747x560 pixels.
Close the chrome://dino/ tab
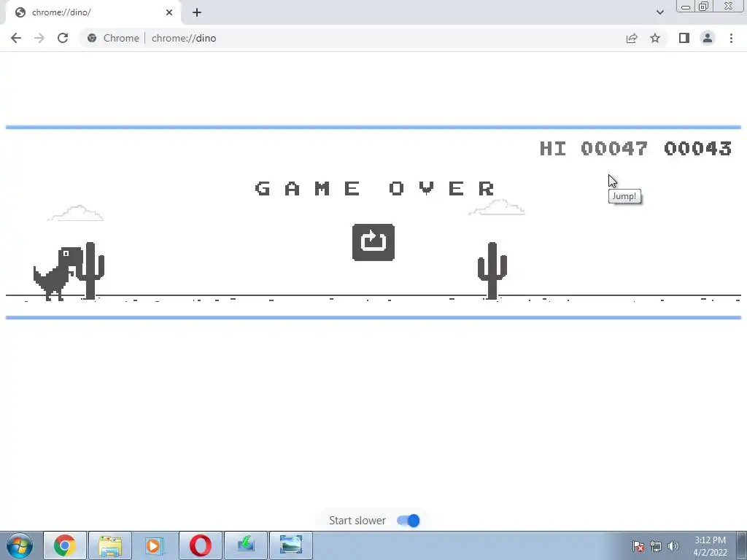pyautogui.click(x=169, y=12)
